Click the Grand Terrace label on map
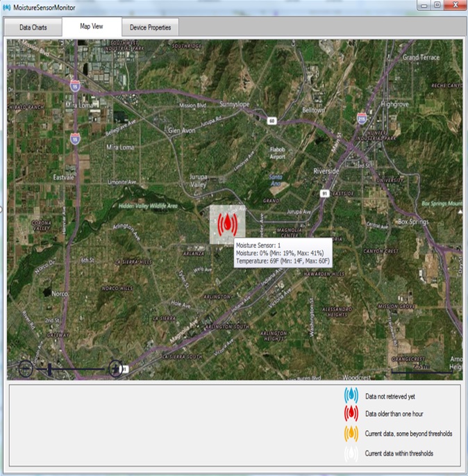Image resolution: width=468 pixels, height=476 pixels. [x=421, y=57]
